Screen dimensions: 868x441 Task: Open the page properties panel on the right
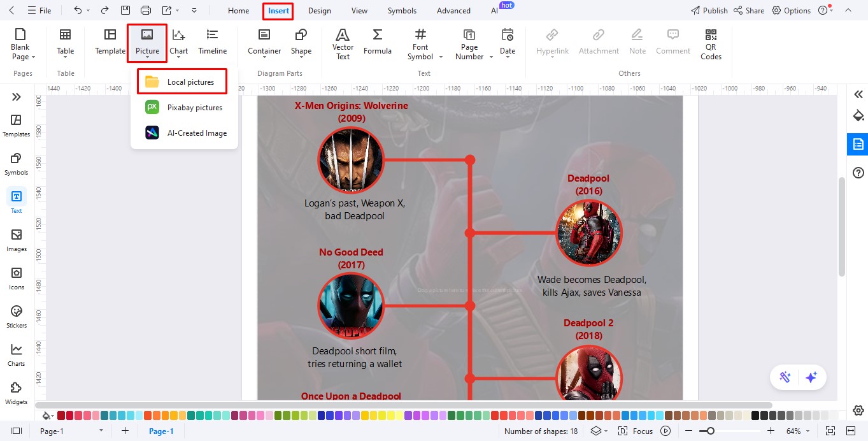click(858, 144)
